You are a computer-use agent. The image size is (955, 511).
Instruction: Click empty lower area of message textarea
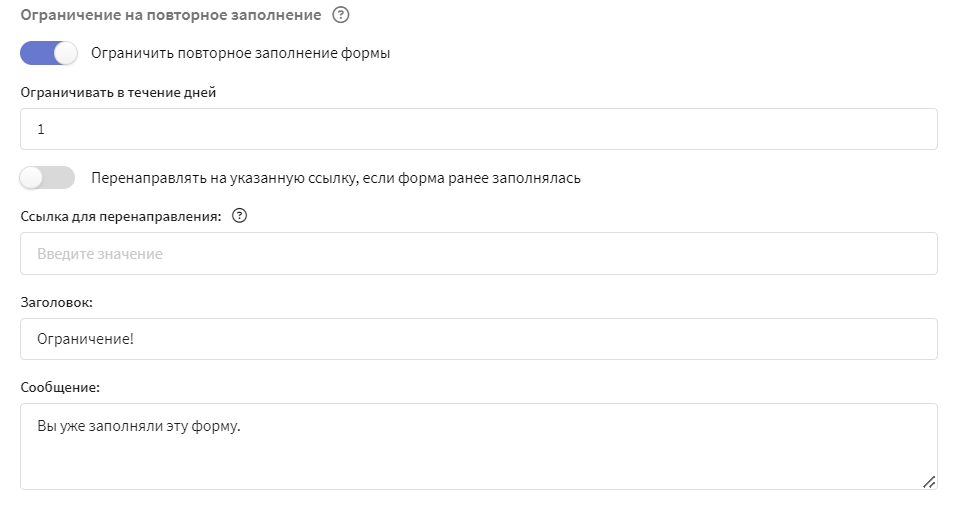tap(479, 466)
